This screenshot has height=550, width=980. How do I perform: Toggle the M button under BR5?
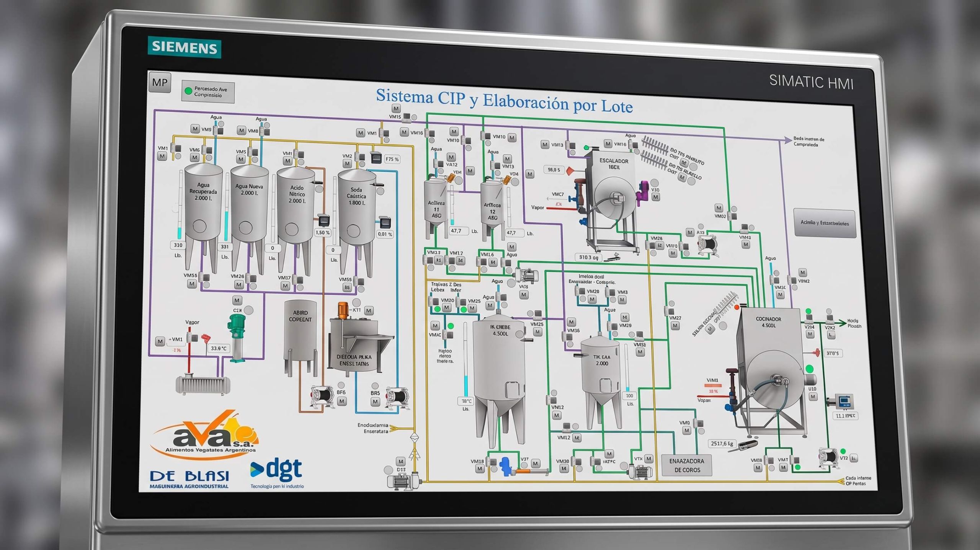coord(375,402)
